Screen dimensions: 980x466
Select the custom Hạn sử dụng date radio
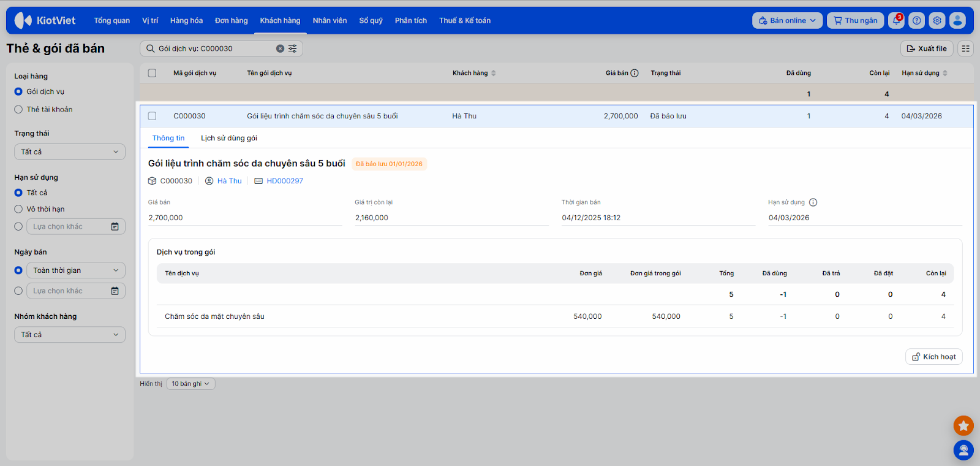[18, 226]
